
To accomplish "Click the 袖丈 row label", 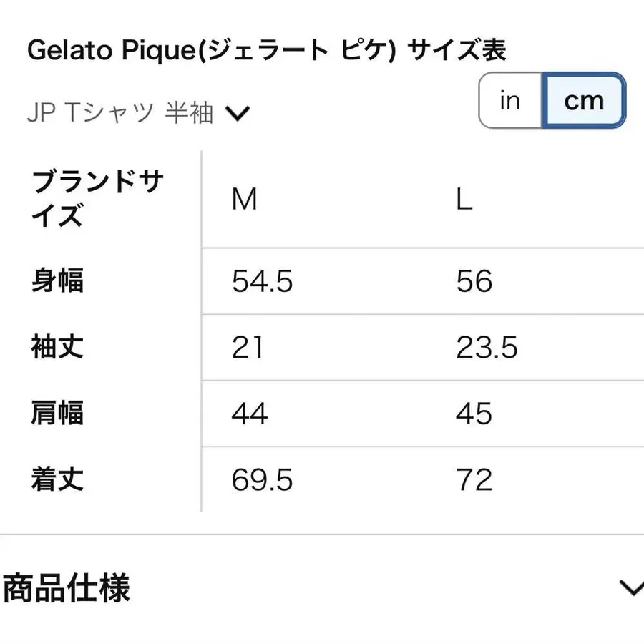I will pos(57,348).
